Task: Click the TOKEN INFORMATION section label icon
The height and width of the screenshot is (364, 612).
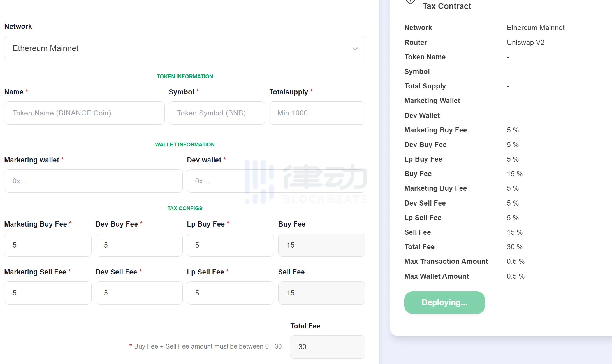Action: (185, 76)
